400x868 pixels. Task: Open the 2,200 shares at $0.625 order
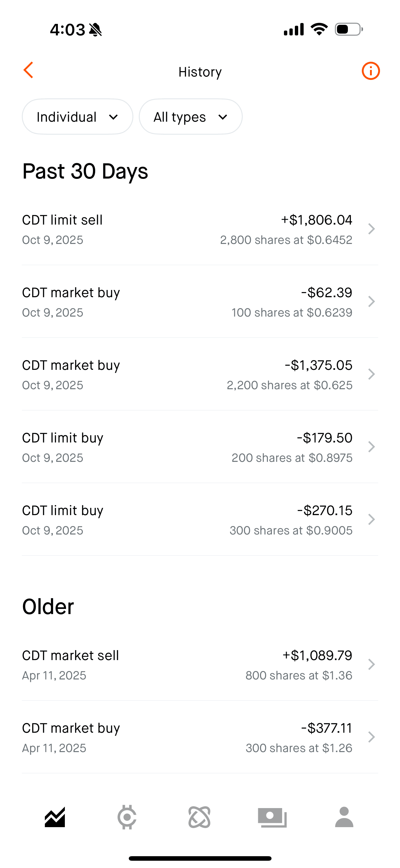tap(187, 374)
